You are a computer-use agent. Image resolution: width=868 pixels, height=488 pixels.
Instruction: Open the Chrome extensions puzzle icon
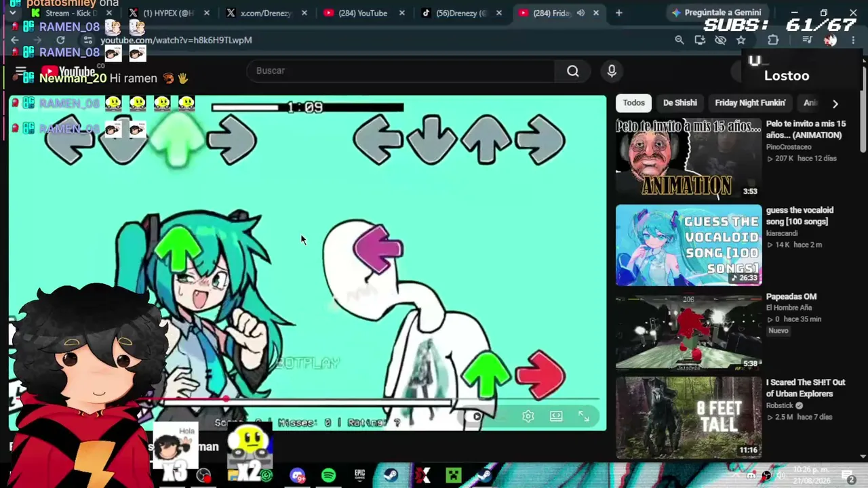pos(773,40)
